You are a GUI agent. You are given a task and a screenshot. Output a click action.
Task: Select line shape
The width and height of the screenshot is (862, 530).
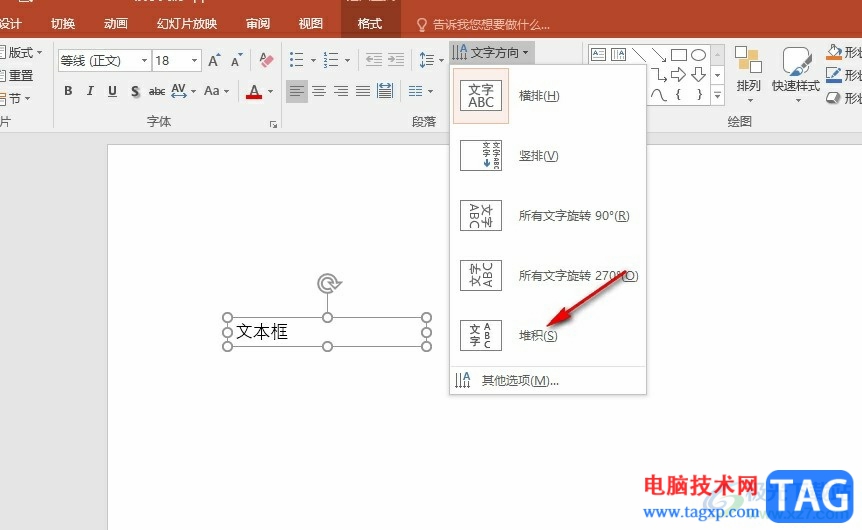pos(638,54)
